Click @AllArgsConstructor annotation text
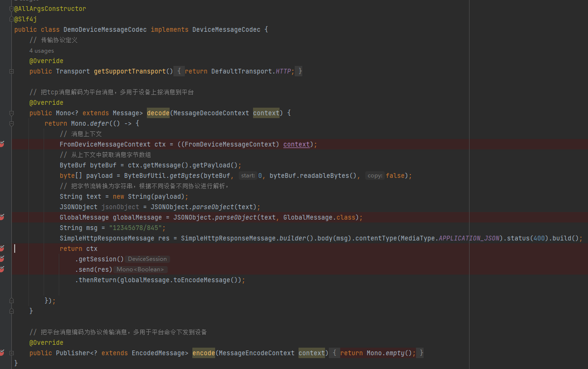This screenshot has height=369, width=588. (x=50, y=9)
